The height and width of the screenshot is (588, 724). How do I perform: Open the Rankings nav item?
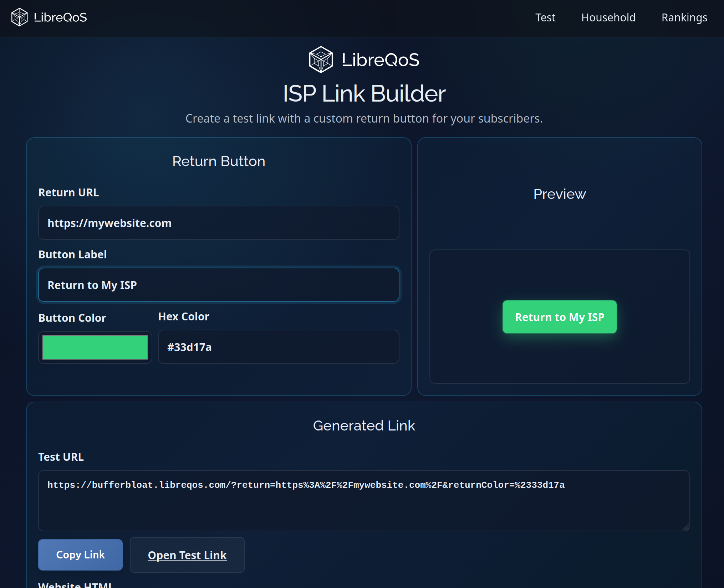684,17
